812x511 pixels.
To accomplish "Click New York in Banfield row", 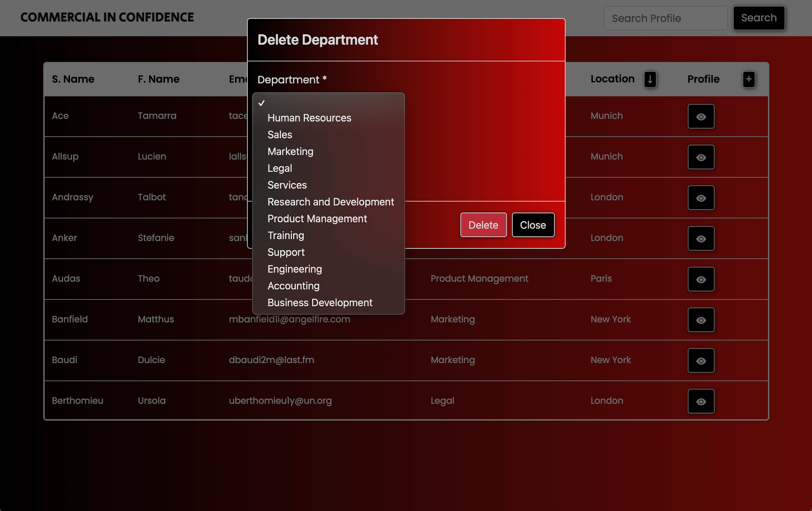I will click(610, 319).
